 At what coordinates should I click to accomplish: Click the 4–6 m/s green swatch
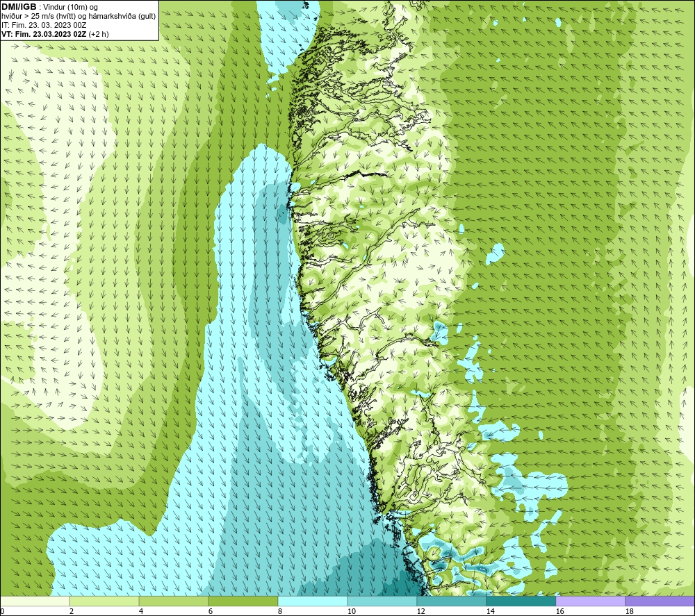[x=174, y=601]
